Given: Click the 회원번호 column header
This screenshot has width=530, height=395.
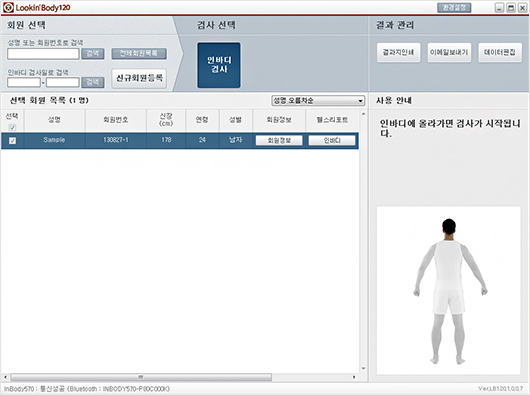Looking at the screenshot, I should [116, 120].
